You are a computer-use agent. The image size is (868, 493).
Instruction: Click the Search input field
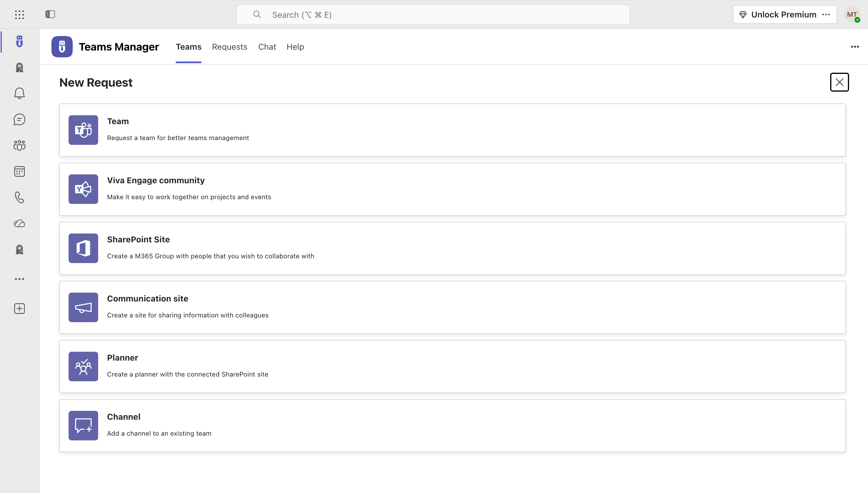pos(433,14)
